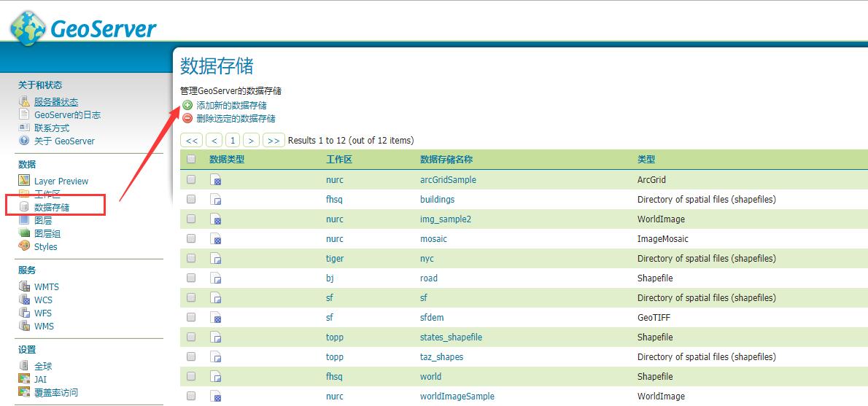Click the ImageMosaic type cell

point(662,239)
